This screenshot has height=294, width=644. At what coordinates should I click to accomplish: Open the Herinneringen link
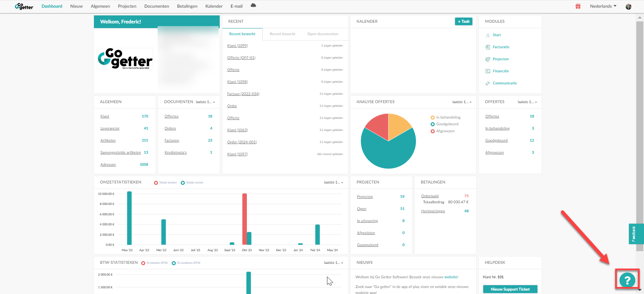pyautogui.click(x=433, y=211)
